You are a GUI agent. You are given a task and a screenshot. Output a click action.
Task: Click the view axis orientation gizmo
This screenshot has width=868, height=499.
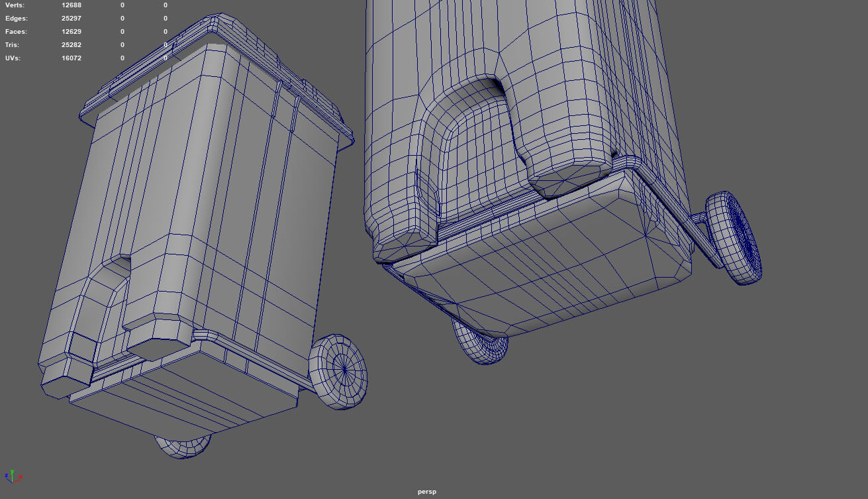click(13, 476)
